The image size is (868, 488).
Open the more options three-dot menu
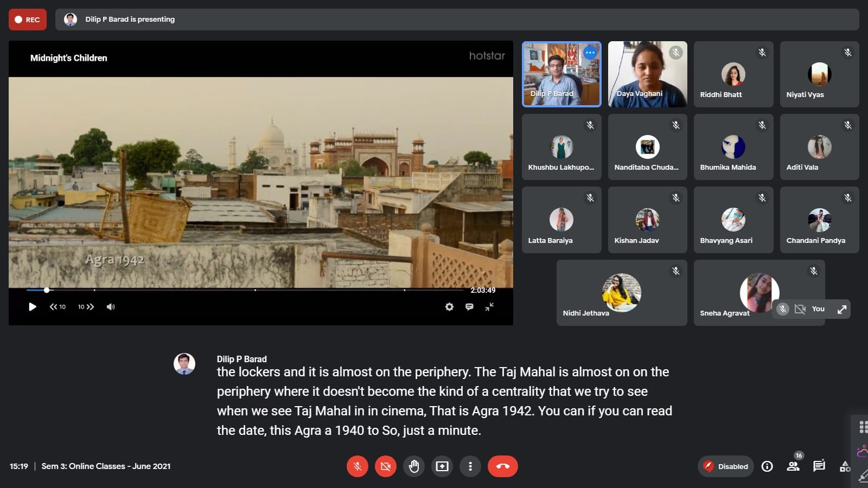(470, 466)
